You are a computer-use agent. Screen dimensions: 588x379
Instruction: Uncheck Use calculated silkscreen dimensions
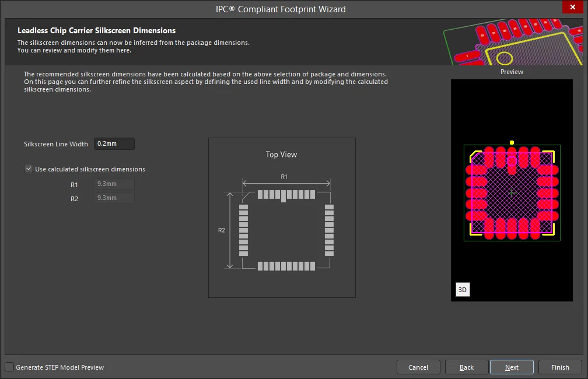point(29,169)
